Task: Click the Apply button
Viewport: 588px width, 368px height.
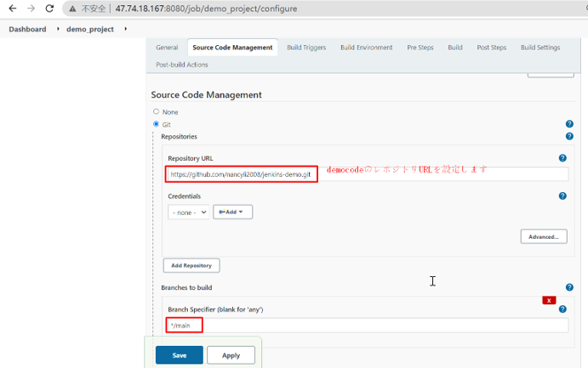Action: tap(231, 355)
